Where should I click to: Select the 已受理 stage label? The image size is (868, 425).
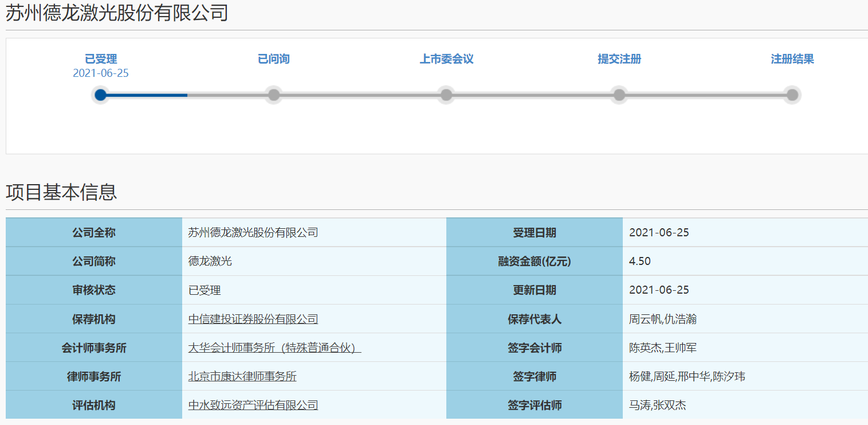(101, 59)
